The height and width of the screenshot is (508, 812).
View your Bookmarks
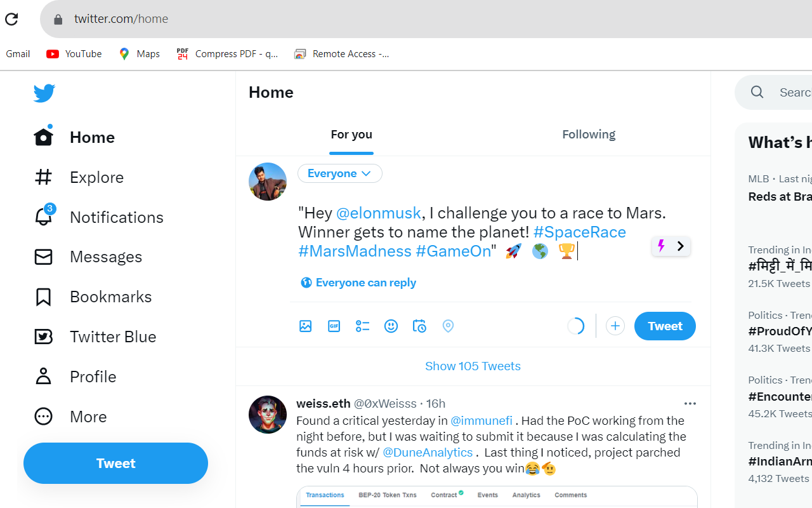110,297
